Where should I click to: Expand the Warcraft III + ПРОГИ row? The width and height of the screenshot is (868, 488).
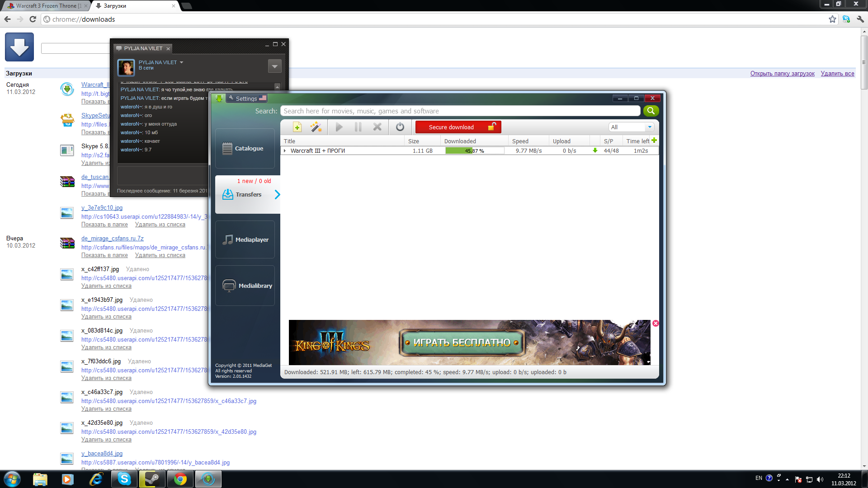pos(285,151)
